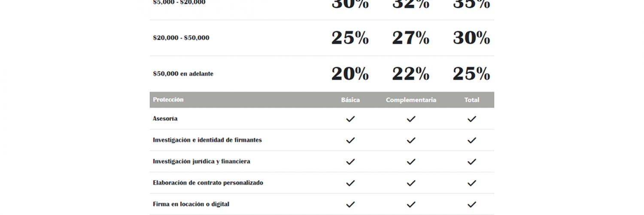Select the Básica column header
The height and width of the screenshot is (215, 644).
tap(350, 100)
